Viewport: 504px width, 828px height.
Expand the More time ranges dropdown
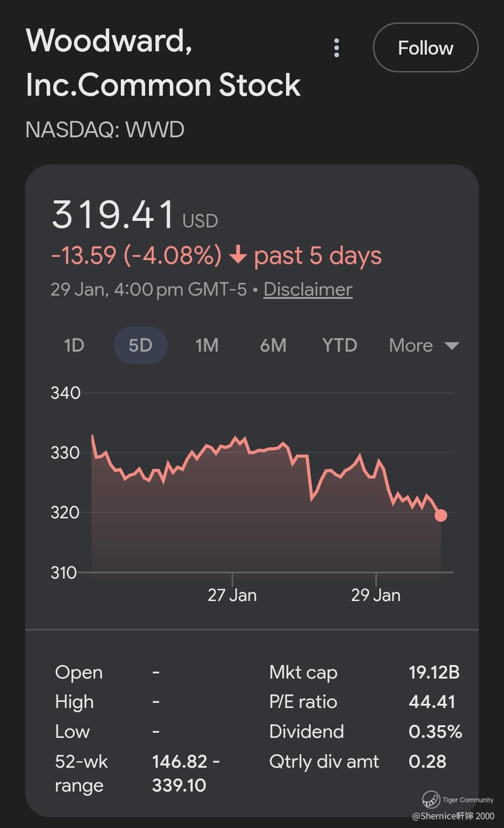click(424, 346)
